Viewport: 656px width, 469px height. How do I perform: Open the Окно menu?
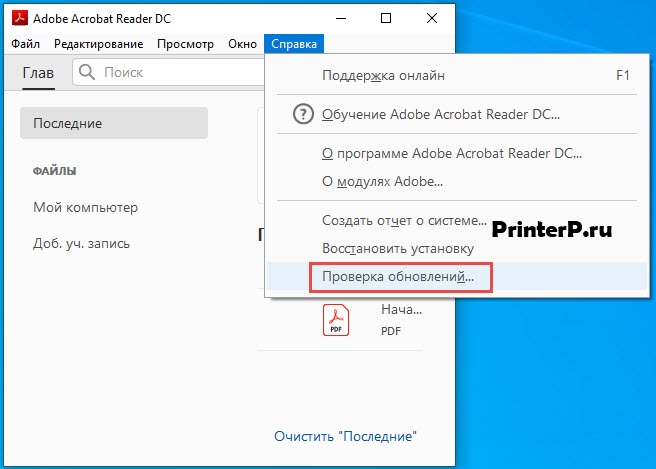click(x=242, y=44)
